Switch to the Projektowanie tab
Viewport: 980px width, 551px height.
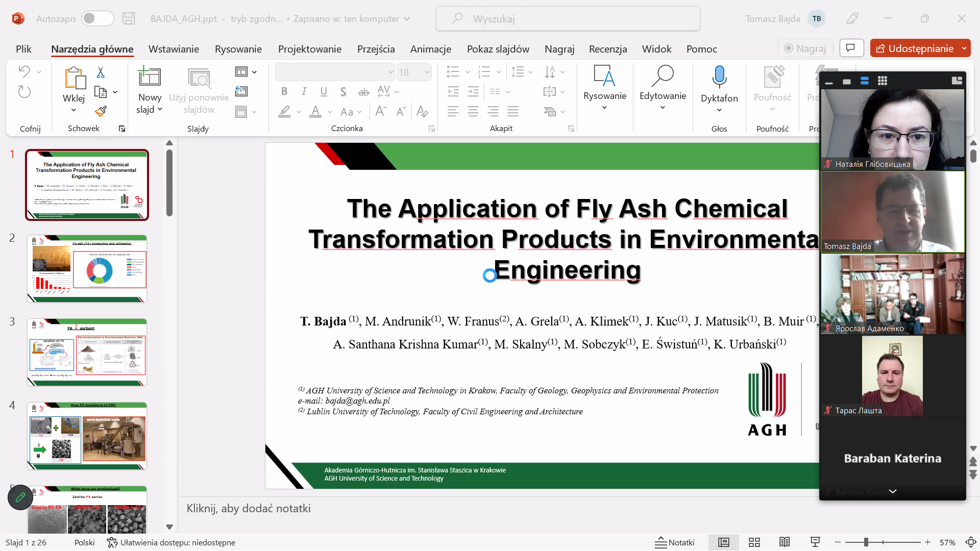click(x=309, y=49)
